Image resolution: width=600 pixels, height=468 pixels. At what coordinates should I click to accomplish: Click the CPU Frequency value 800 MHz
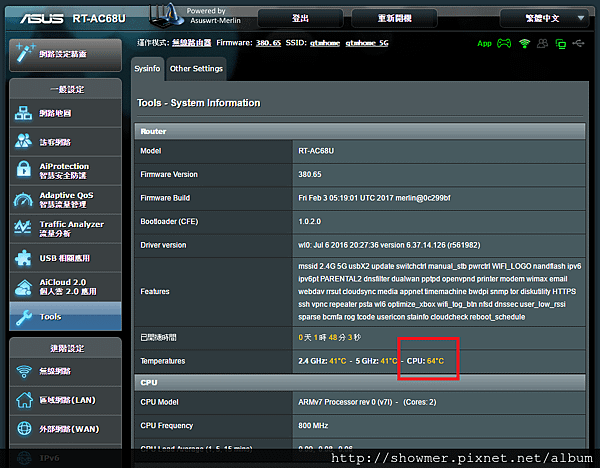[x=313, y=426]
